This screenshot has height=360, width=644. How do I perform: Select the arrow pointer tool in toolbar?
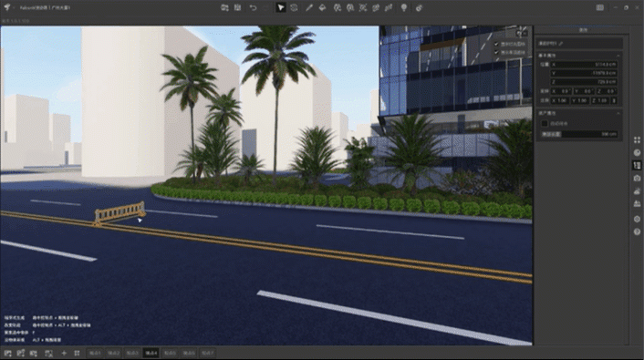[281, 8]
